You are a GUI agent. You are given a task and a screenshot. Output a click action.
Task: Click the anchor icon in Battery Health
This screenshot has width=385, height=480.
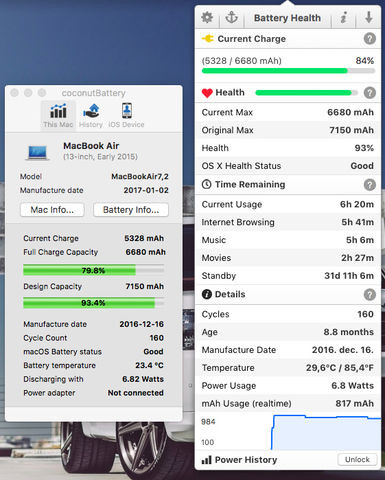231,17
